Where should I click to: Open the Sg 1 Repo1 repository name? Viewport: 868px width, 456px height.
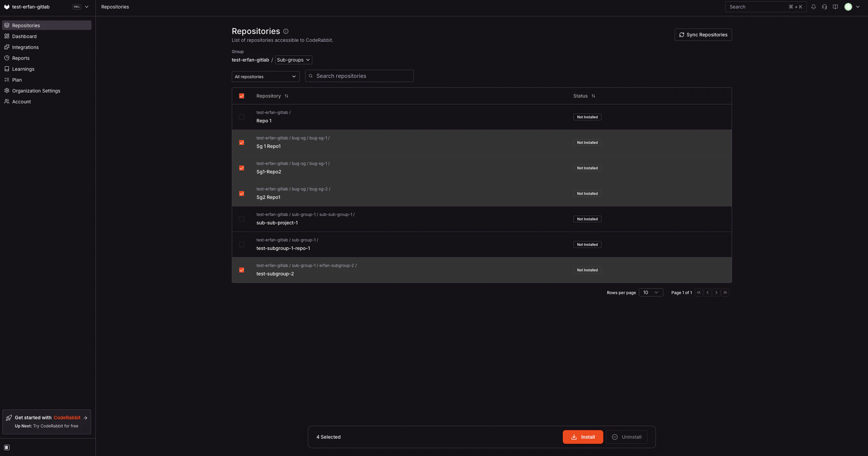[x=268, y=146]
